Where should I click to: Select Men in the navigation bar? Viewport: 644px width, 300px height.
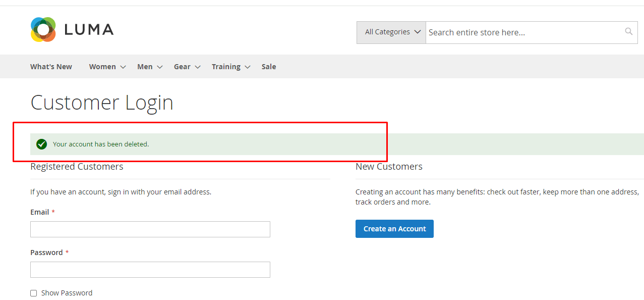click(x=145, y=67)
